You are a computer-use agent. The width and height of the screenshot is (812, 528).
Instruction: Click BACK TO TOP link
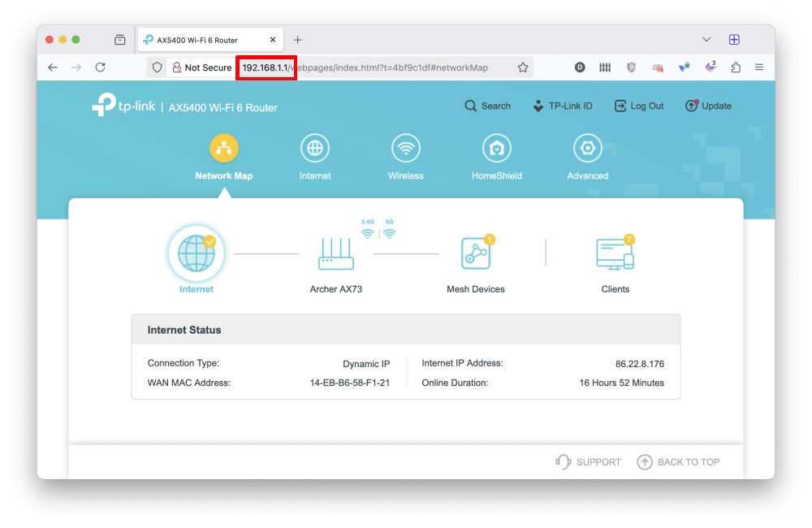pyautogui.click(x=678, y=461)
